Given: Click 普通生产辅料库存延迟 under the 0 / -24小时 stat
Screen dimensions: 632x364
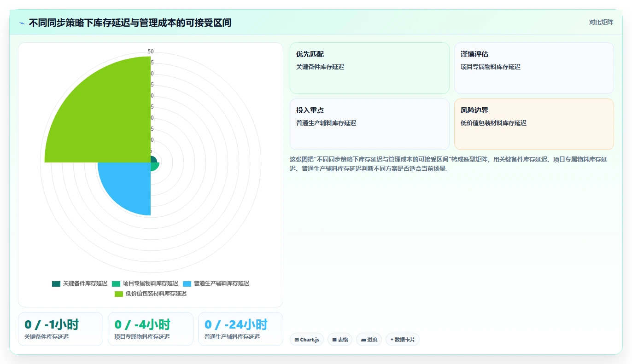Looking at the screenshot, I should point(232,337).
